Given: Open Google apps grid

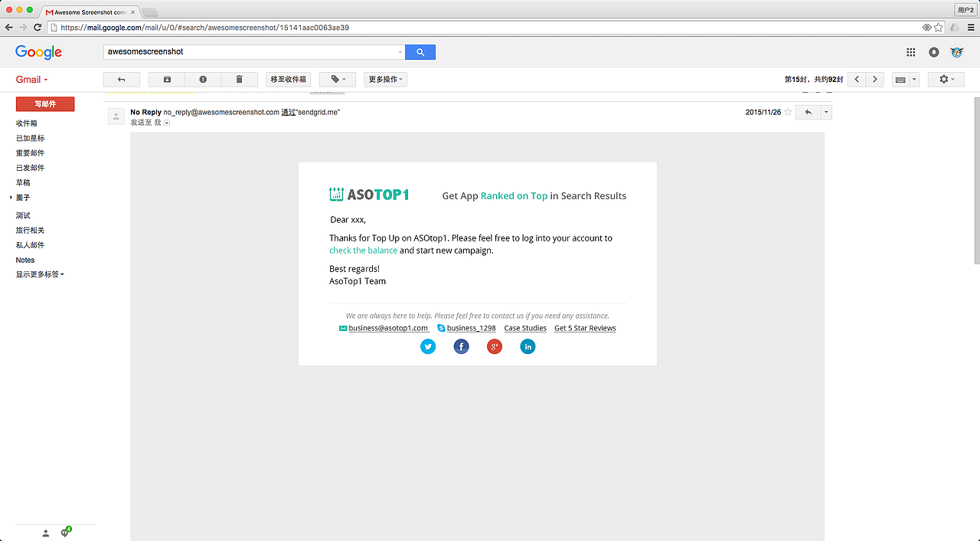Looking at the screenshot, I should (910, 52).
